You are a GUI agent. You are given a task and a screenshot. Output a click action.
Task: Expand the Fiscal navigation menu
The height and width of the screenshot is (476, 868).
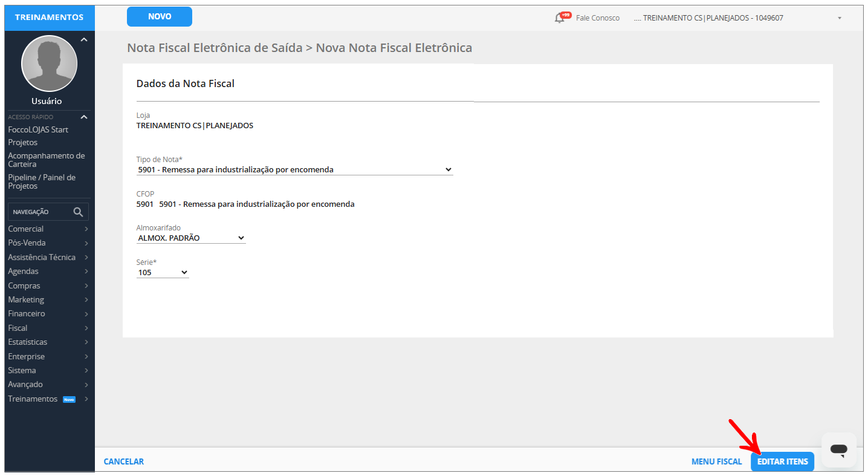click(x=48, y=328)
